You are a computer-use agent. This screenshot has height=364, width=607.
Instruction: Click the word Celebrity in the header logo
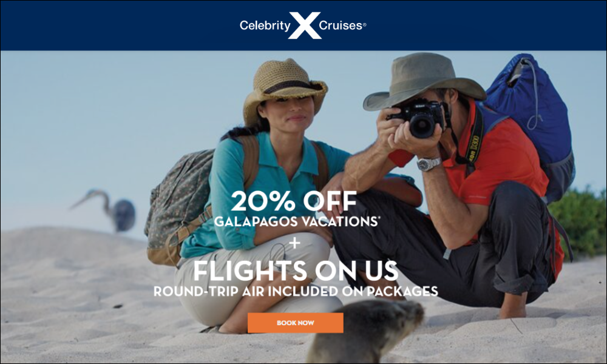[265, 26]
